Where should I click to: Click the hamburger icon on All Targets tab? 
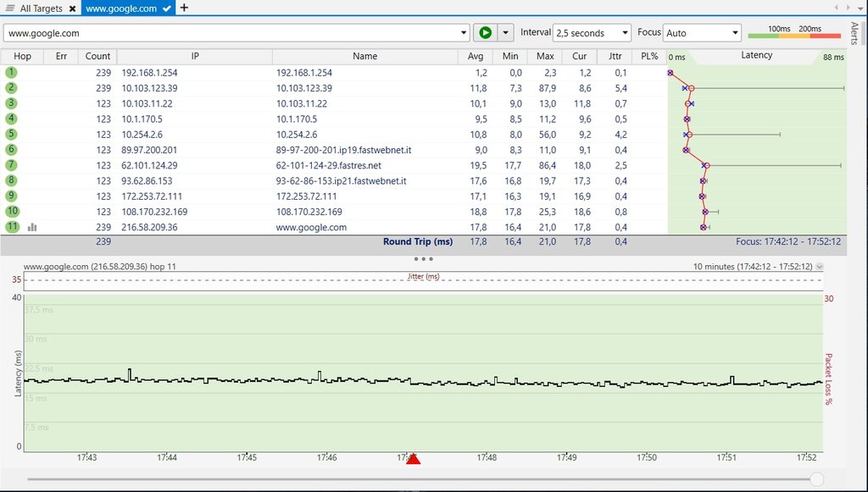(10, 8)
